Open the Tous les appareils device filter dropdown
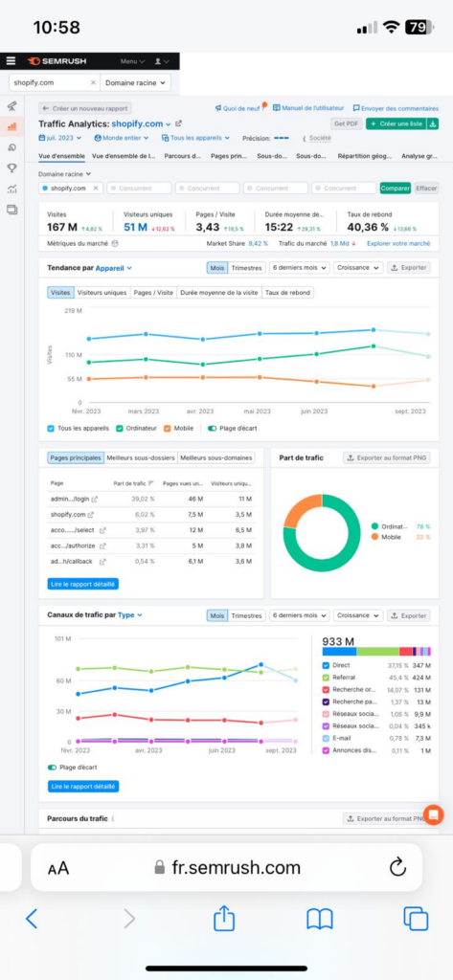 pos(195,138)
